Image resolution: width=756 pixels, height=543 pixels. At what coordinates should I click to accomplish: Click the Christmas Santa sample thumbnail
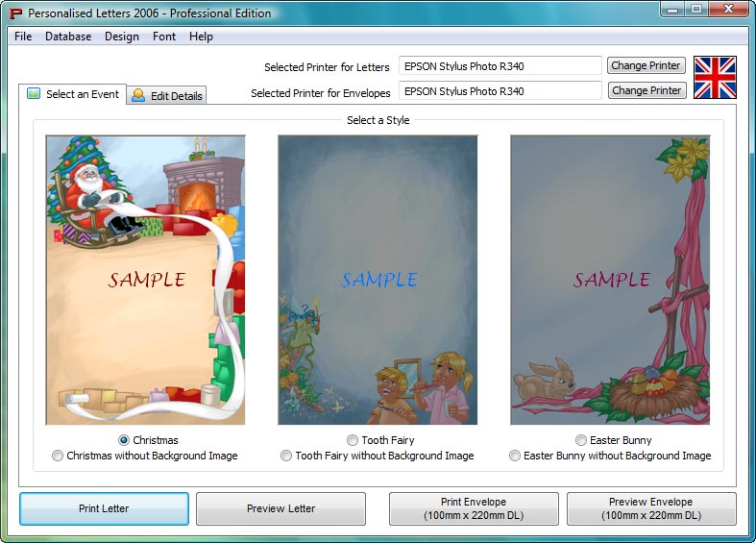click(146, 281)
